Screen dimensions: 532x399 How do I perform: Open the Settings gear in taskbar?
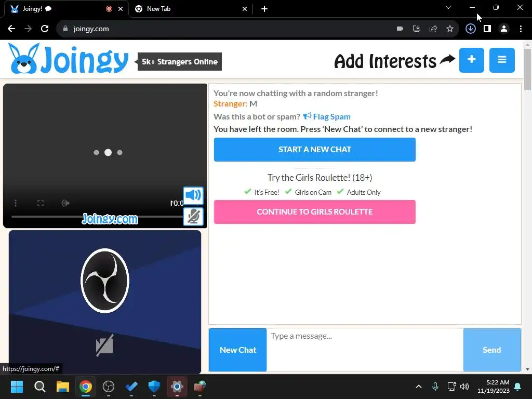pos(177,387)
